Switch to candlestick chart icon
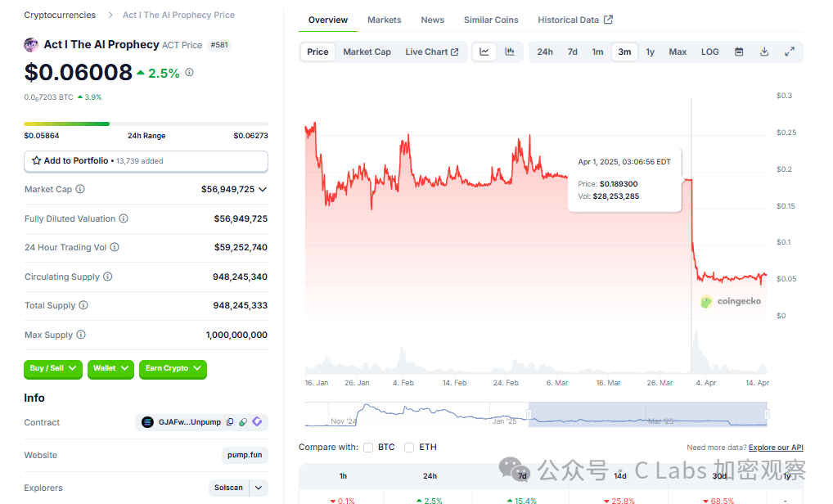This screenshot has width=833, height=504. click(x=510, y=52)
